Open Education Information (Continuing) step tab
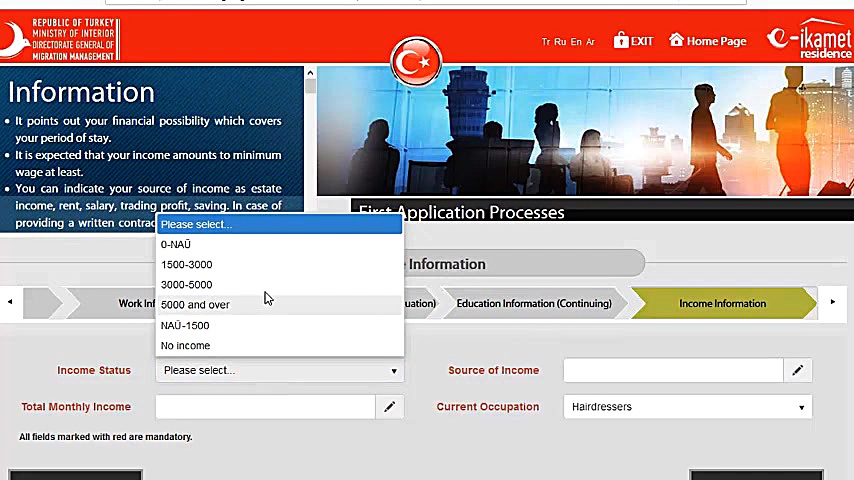Image resolution: width=854 pixels, height=480 pixels. 534,303
